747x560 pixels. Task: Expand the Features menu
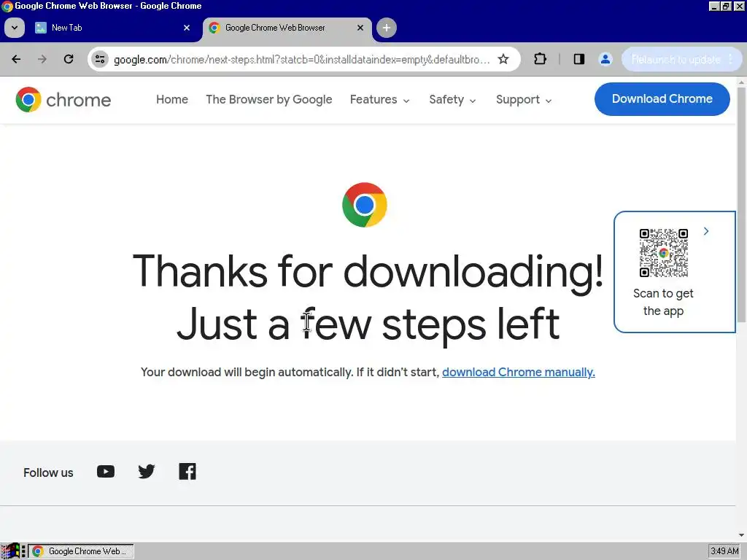click(x=379, y=99)
